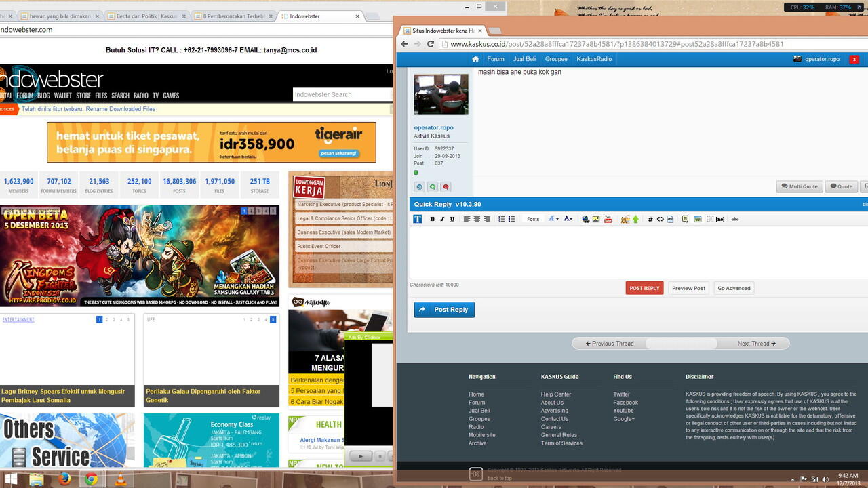
Task: Switch to Berita dan Politik Kaskus tab
Action: tap(147, 16)
